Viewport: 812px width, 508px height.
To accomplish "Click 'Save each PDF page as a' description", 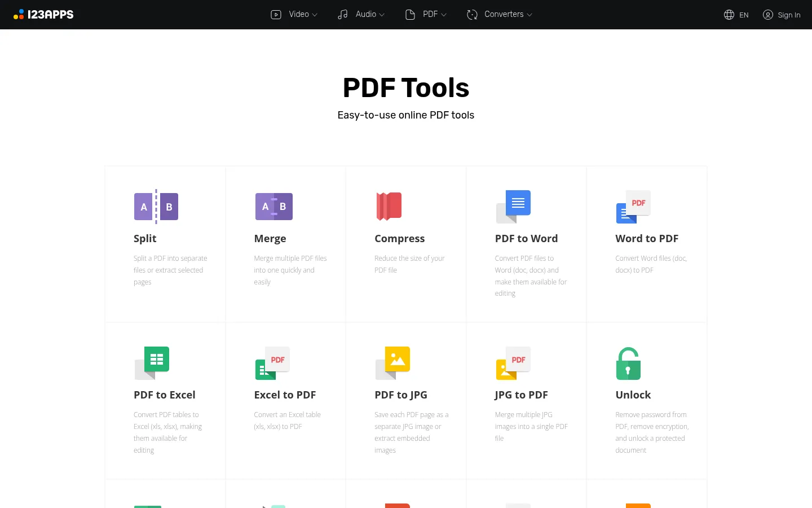I will click(x=412, y=432).
